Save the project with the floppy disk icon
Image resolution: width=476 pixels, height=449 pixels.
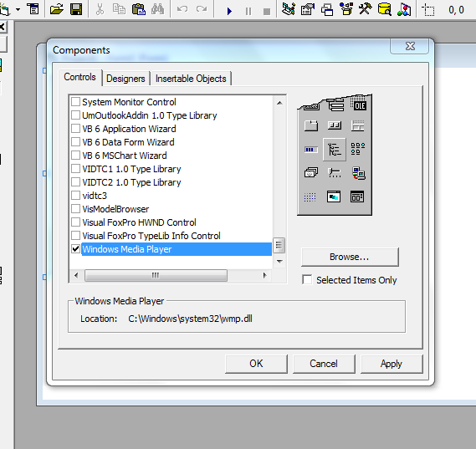click(76, 9)
